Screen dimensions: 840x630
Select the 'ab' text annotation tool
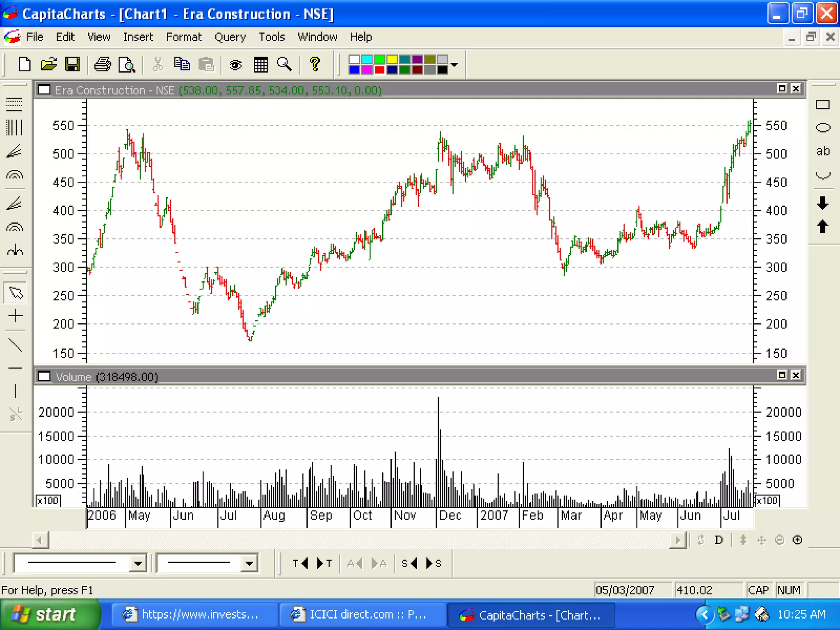click(x=822, y=151)
